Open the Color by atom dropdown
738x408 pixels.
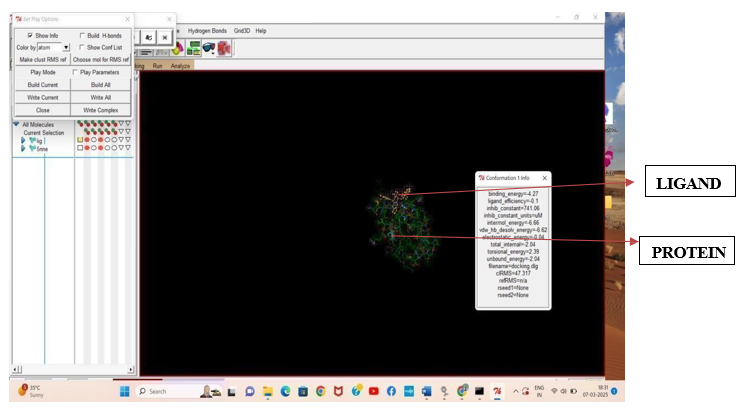[x=66, y=47]
